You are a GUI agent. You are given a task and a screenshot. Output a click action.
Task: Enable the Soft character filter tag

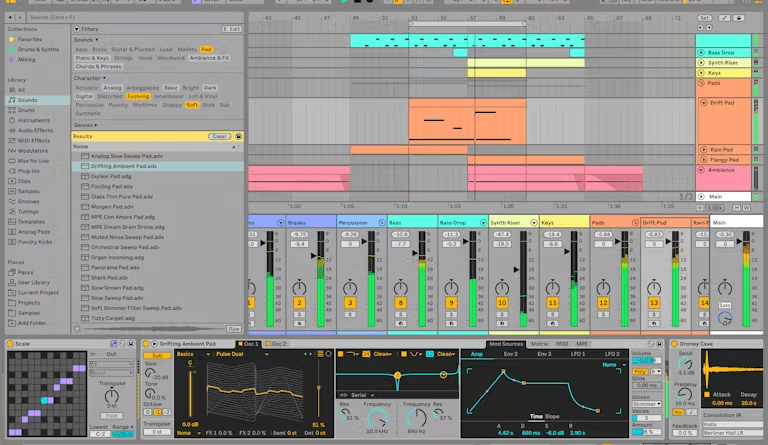[192, 104]
